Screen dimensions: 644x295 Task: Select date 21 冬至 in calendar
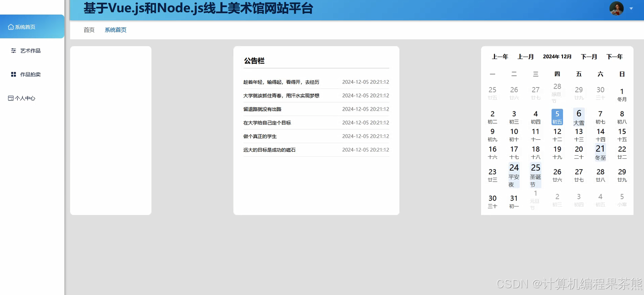point(600,152)
